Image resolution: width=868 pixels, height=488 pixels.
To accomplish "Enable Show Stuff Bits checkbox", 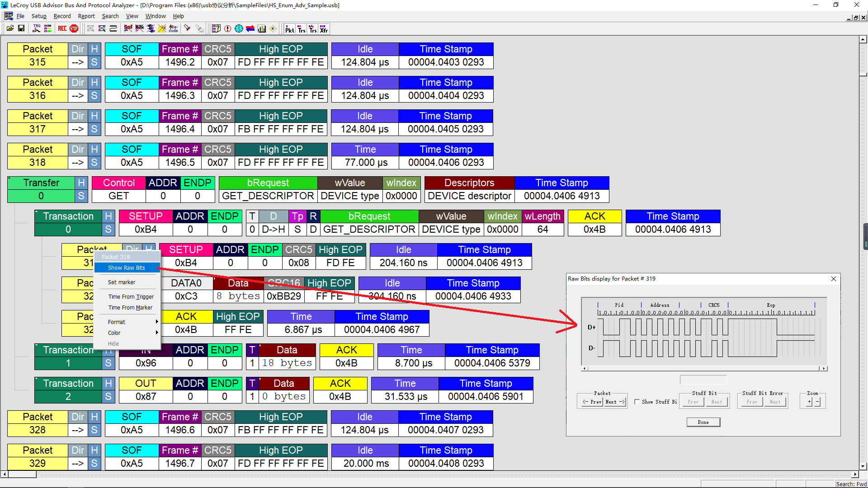I will tap(637, 402).
